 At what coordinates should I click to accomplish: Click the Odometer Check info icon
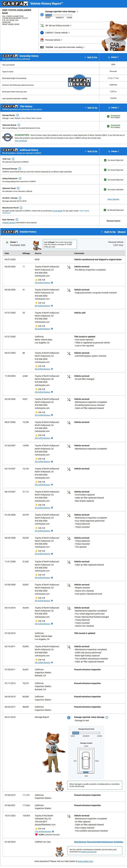point(18,188)
